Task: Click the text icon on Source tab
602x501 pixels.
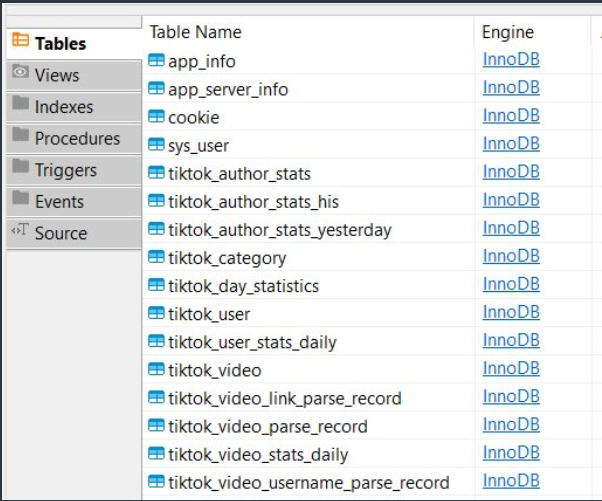Action: (x=20, y=230)
